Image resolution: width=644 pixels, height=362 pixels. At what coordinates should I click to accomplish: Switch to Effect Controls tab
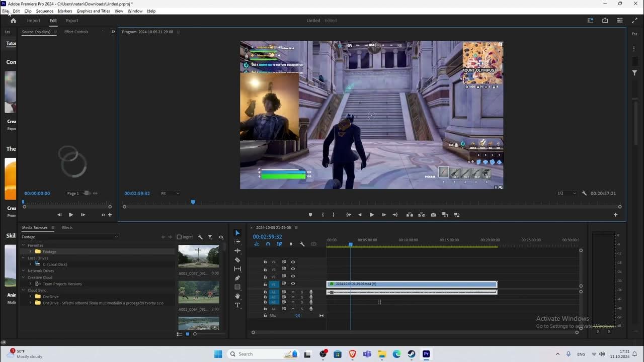point(76,32)
